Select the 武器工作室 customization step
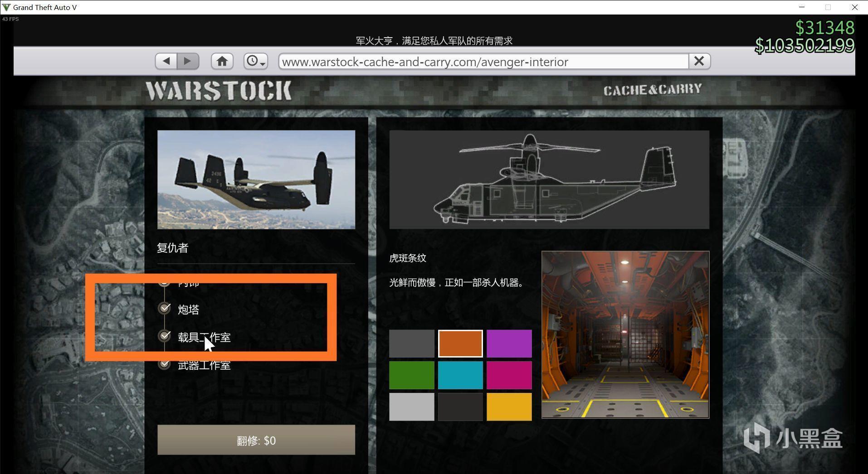 tap(204, 365)
